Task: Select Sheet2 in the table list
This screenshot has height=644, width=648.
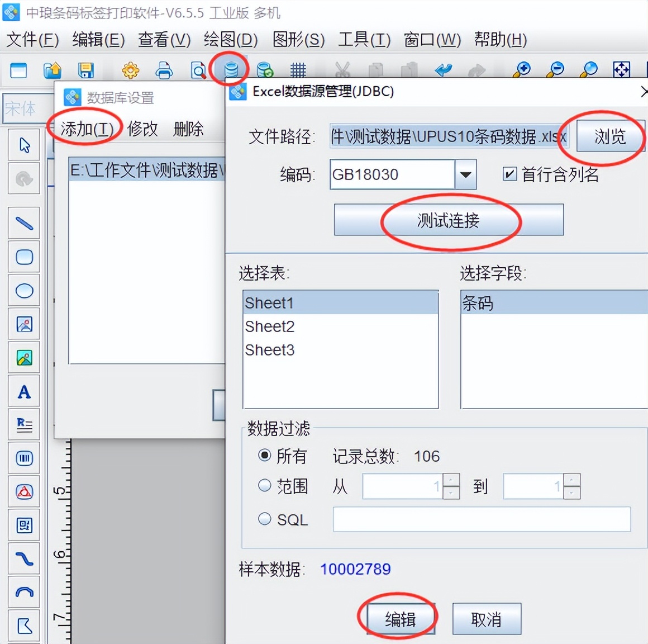Action: (x=270, y=326)
